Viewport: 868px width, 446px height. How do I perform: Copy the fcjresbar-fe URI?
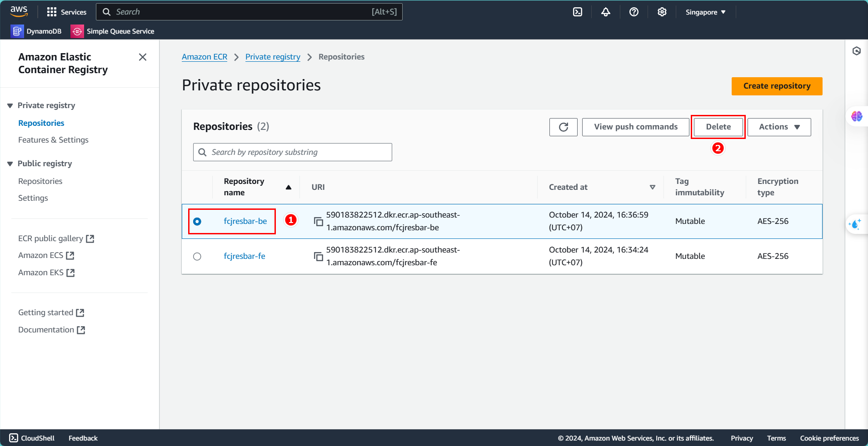click(x=319, y=256)
